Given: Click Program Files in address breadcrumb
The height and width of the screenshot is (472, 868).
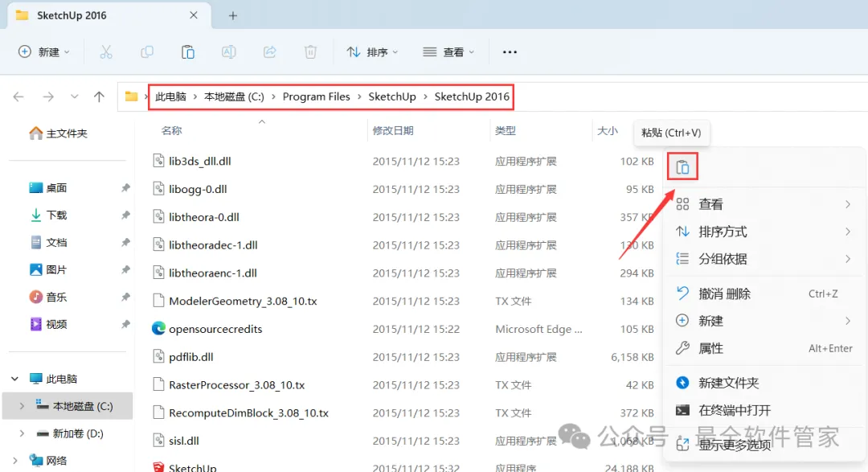Looking at the screenshot, I should (x=316, y=96).
